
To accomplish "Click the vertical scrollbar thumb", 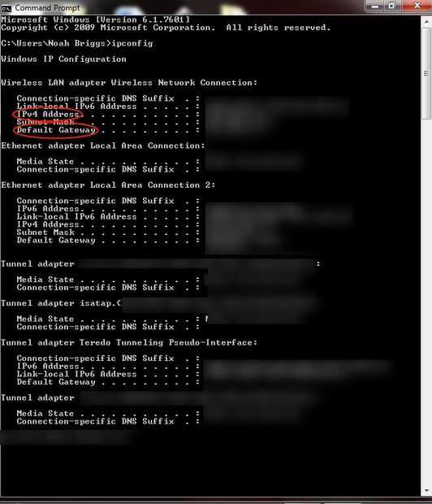I will 426,74.
